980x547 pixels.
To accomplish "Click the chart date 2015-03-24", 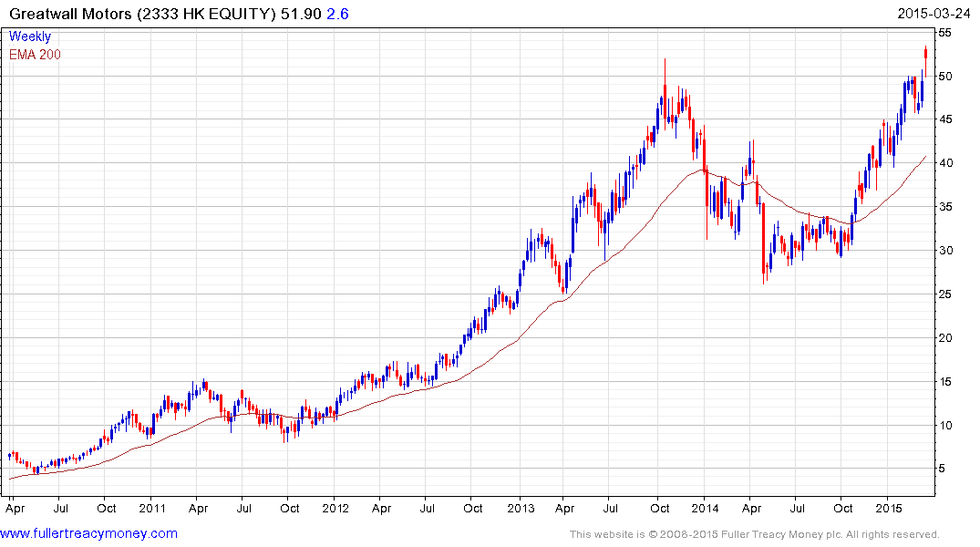I will (934, 14).
